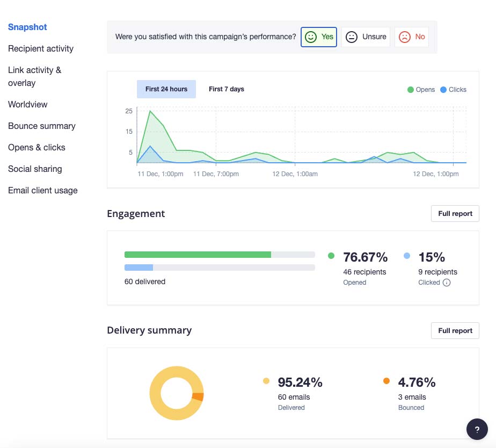The image size is (496, 448).
Task: Click the green Opens legend dot
Action: point(410,90)
